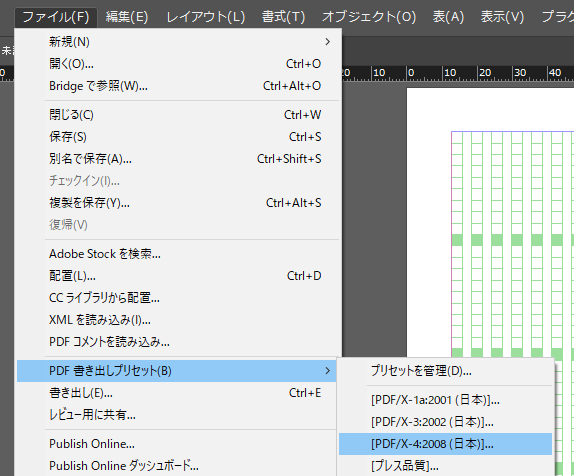
Task: Select 保存(S) menu entry
Action: (x=177, y=137)
